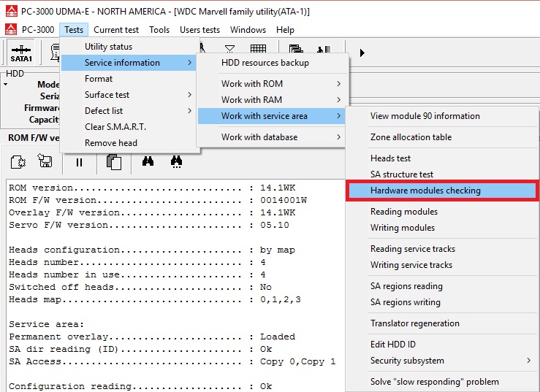Click the clear log page icon
540x392 pixels.
18,161
